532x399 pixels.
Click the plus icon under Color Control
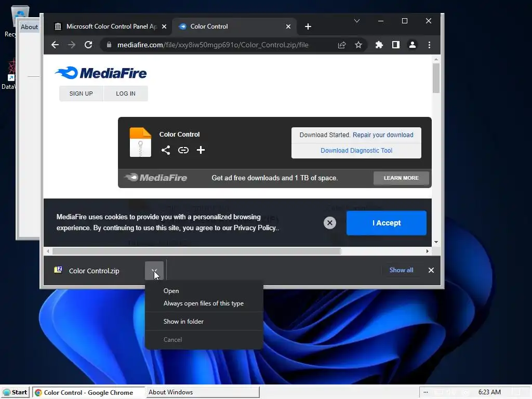[201, 150]
